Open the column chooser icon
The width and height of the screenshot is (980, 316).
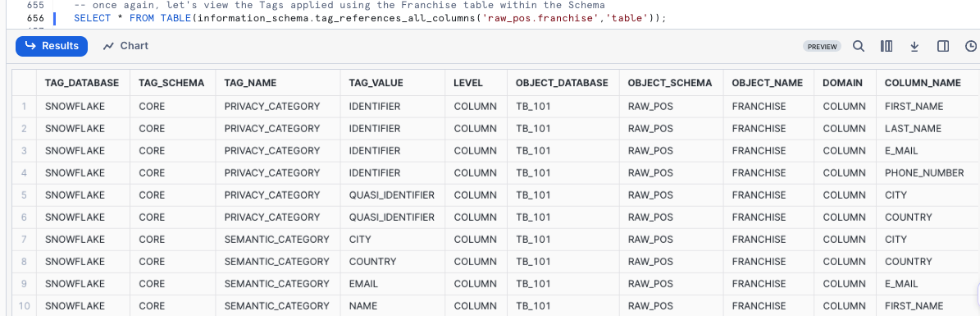tap(886, 46)
